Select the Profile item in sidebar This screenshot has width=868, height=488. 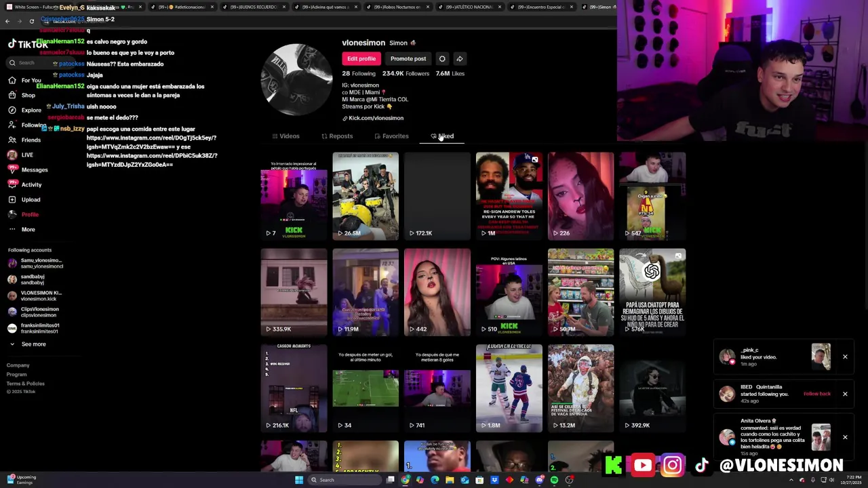coord(23,214)
